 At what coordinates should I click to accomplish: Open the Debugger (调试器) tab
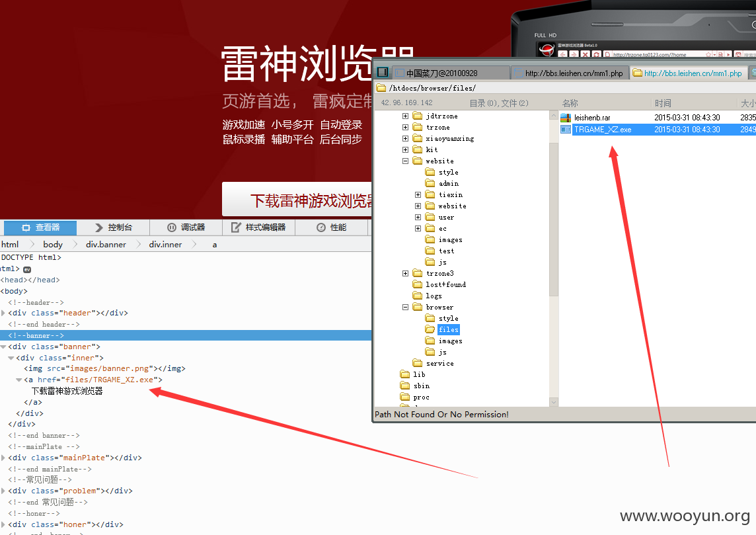coord(186,227)
